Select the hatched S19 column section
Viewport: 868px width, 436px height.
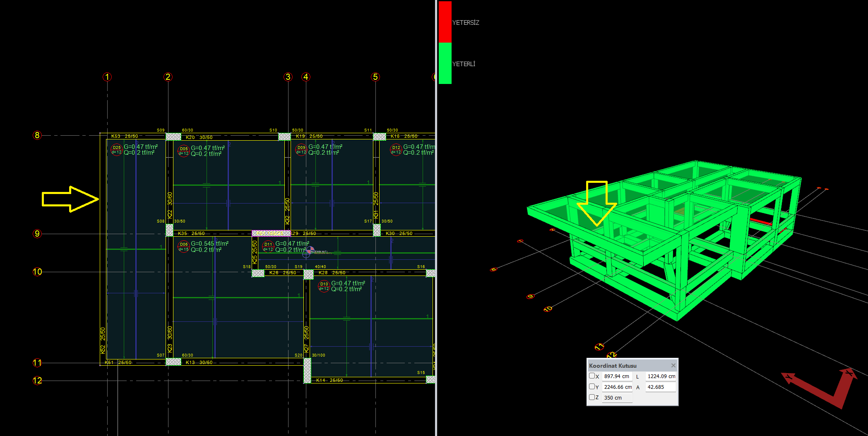308,274
